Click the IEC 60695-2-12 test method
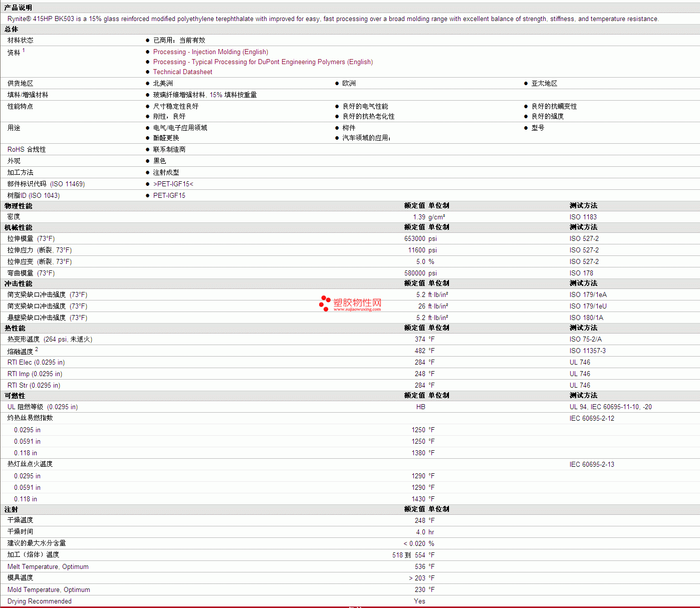 point(592,419)
